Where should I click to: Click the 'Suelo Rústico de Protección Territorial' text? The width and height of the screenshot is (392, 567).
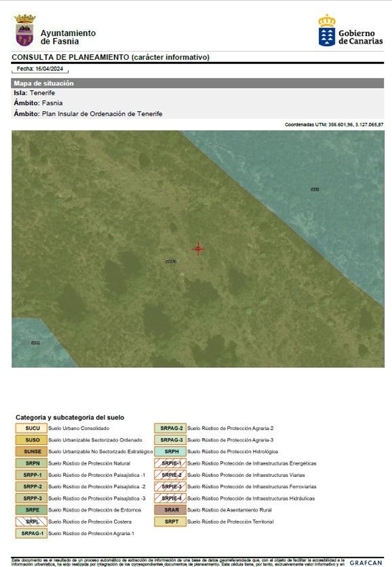point(230,522)
